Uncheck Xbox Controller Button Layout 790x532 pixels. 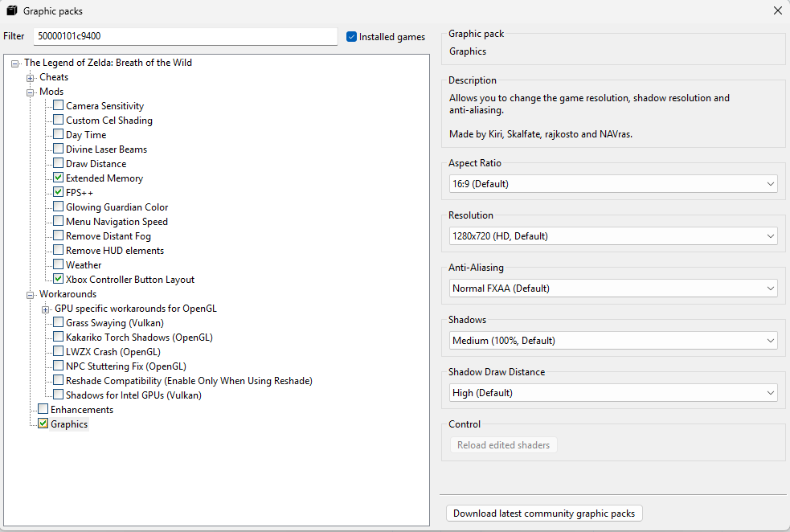coord(59,279)
